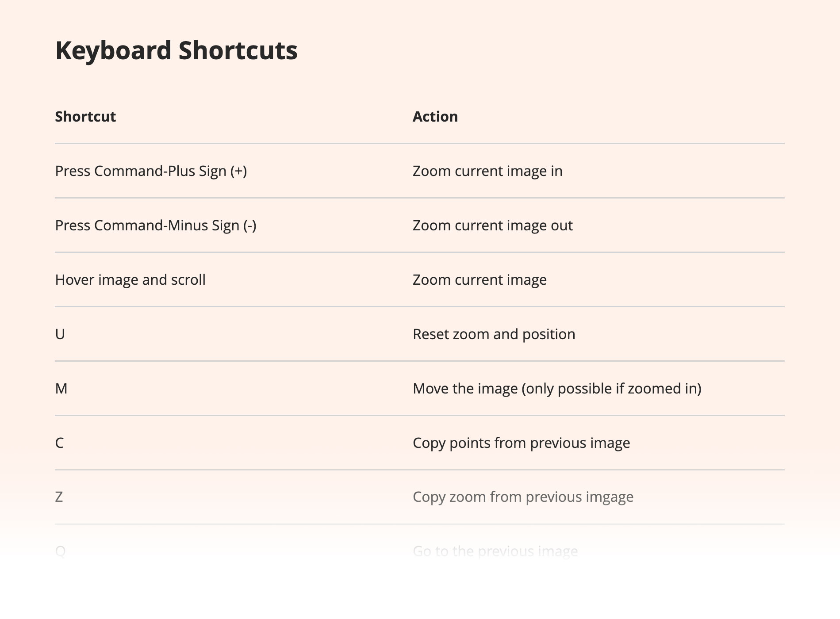Image resolution: width=840 pixels, height=619 pixels.
Task: Click the M shortcut key cell
Action: click(x=61, y=389)
